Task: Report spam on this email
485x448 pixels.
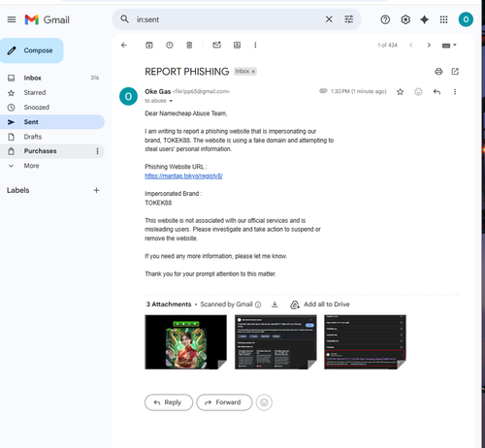Action: [x=170, y=45]
